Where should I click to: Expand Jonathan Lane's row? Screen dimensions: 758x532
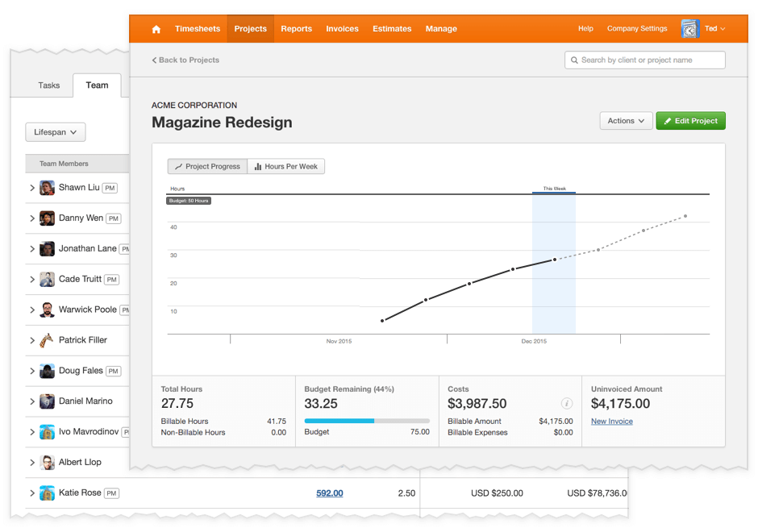coord(32,249)
